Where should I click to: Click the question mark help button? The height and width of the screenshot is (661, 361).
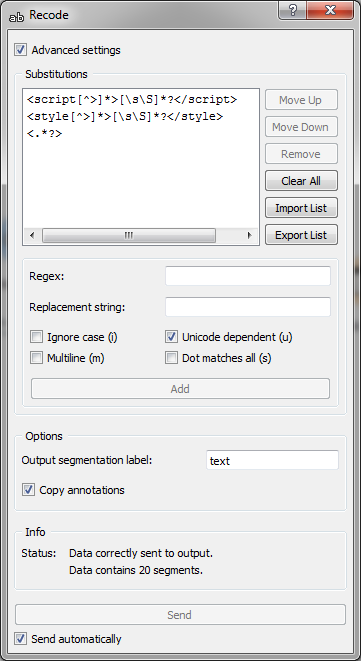[292, 11]
